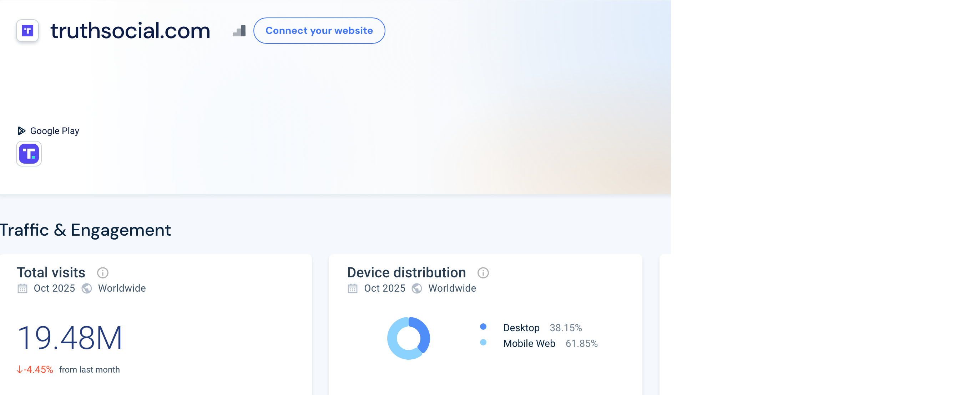Click the Google Play store icon
This screenshot has height=395, width=980.
pyautogui.click(x=21, y=131)
